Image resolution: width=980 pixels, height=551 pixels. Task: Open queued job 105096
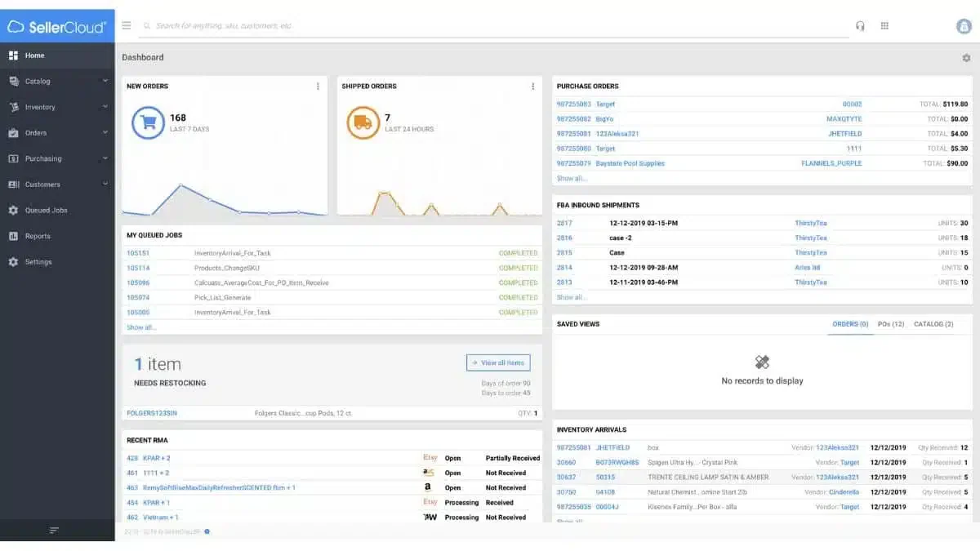tap(138, 282)
